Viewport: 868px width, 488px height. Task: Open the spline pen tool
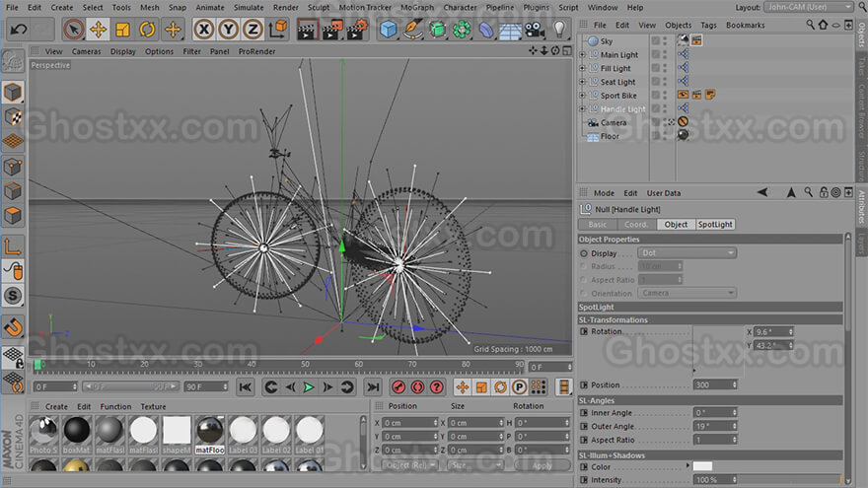click(x=413, y=29)
